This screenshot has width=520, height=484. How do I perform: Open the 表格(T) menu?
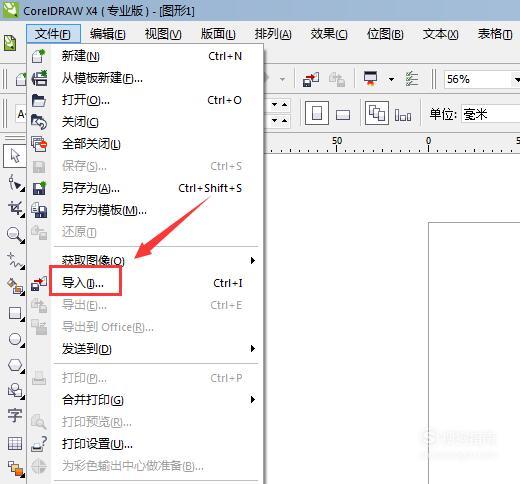(x=495, y=34)
